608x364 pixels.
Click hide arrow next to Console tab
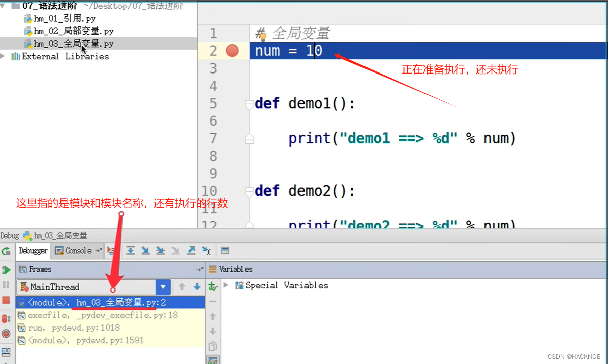click(99, 251)
